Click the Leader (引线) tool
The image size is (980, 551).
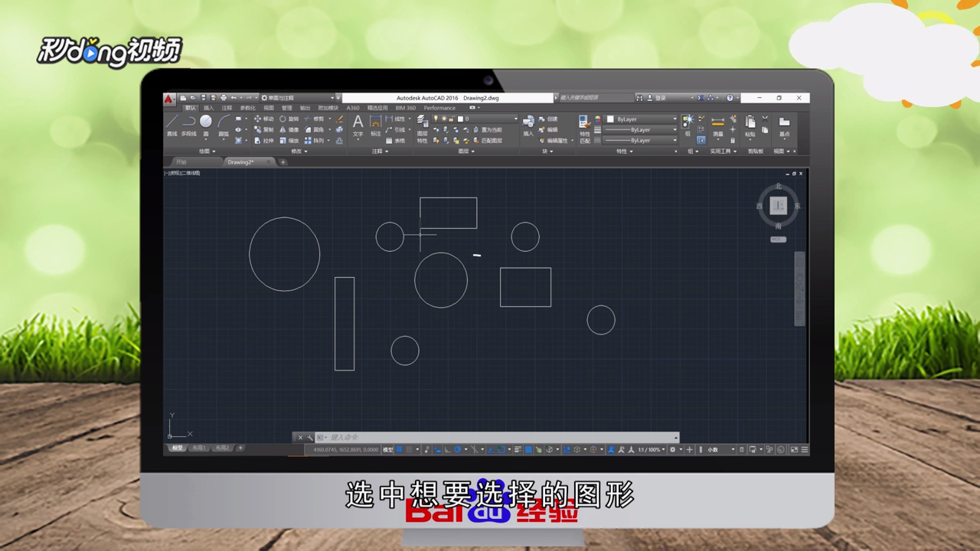(396, 129)
